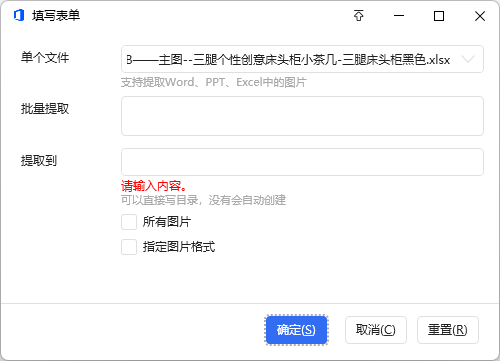Close the 填写表单 dialog
This screenshot has height=361, width=500.
[480, 16]
